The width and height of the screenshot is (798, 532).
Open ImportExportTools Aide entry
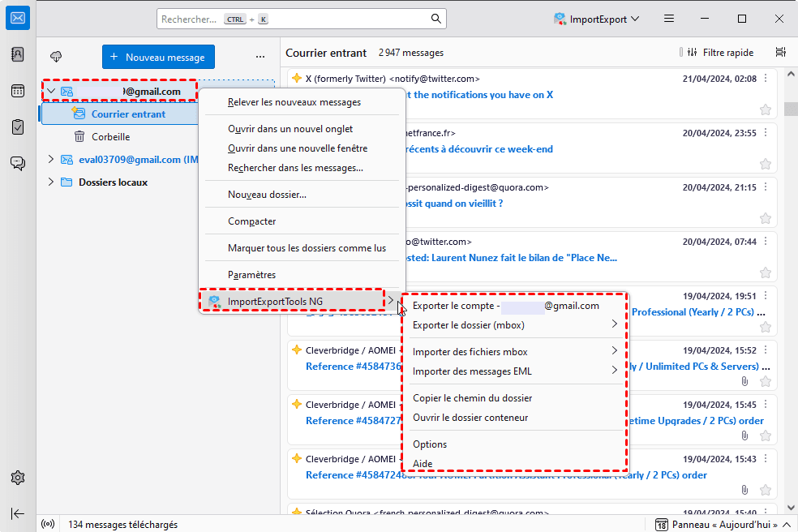(x=514, y=463)
